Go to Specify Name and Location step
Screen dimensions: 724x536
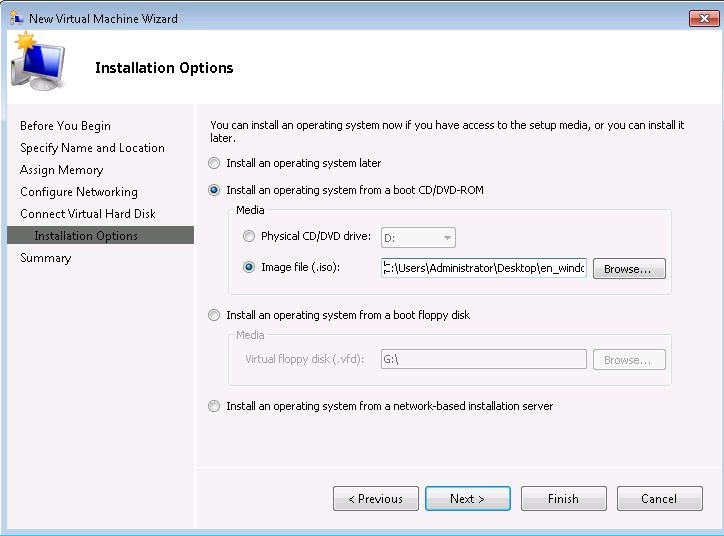(92, 148)
